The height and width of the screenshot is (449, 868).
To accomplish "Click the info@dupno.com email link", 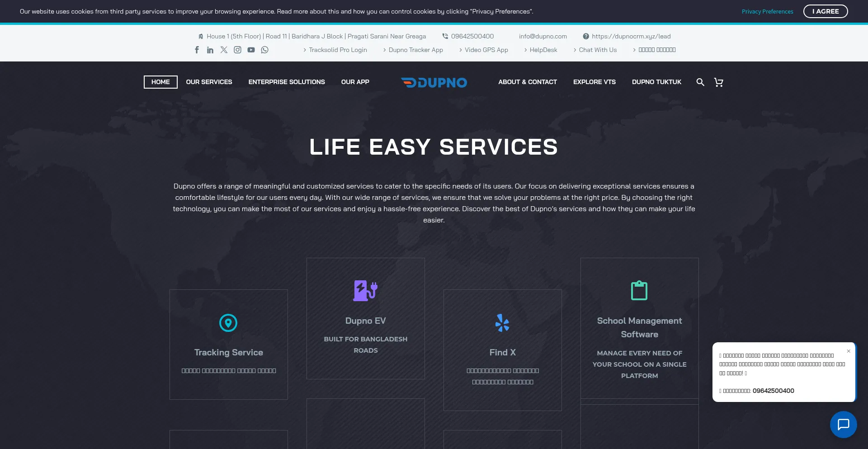I will click(543, 36).
